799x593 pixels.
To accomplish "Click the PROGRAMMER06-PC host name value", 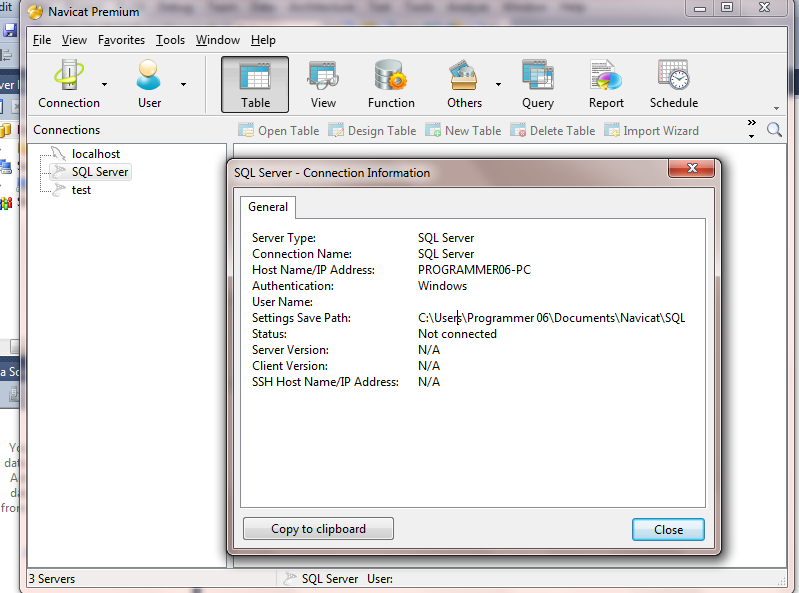I will [474, 270].
